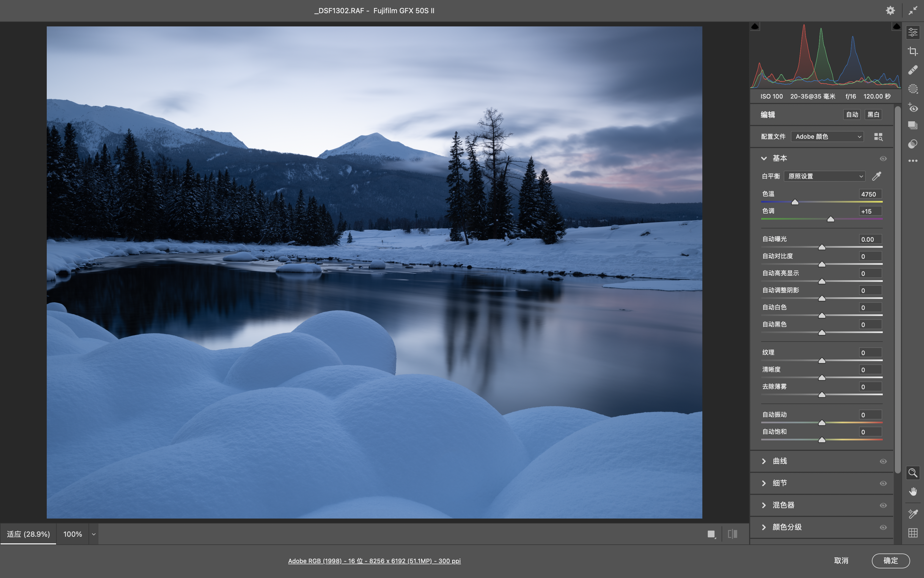The height and width of the screenshot is (578, 924).
Task: Click the 色调 value field +15
Action: click(x=870, y=211)
